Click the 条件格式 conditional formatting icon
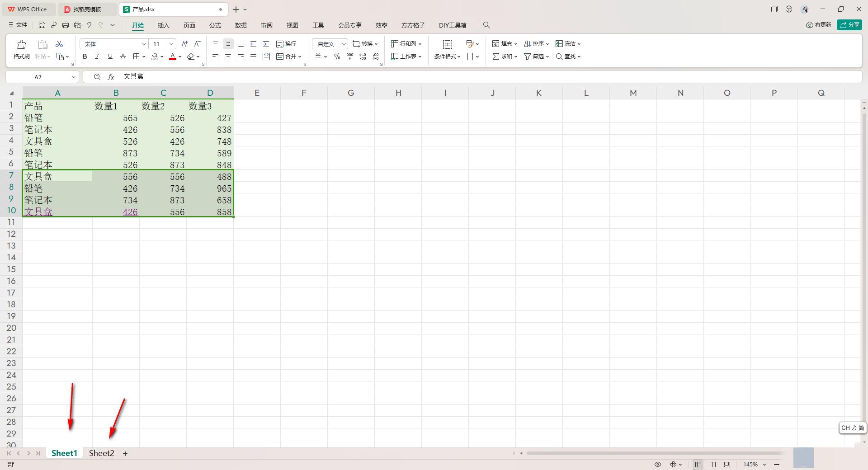 pyautogui.click(x=447, y=44)
